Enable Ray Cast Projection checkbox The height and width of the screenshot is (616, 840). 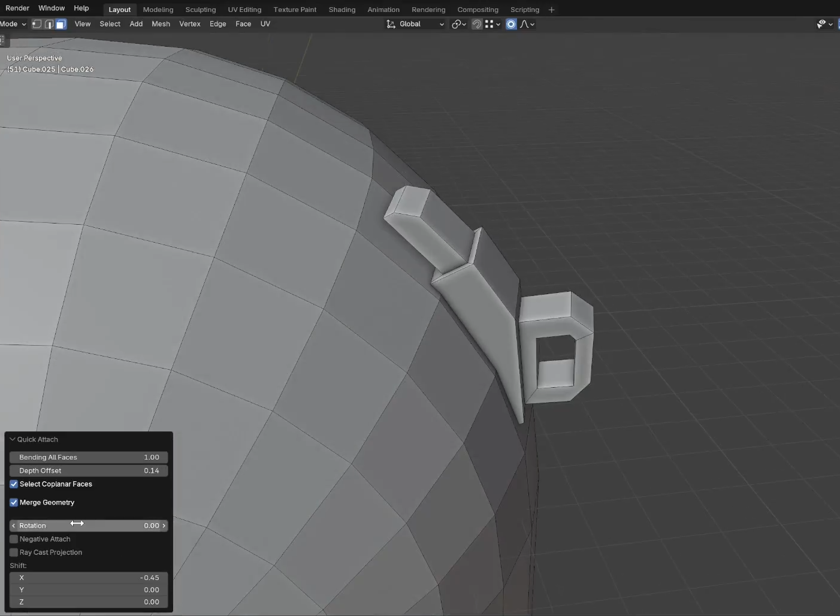tap(14, 552)
